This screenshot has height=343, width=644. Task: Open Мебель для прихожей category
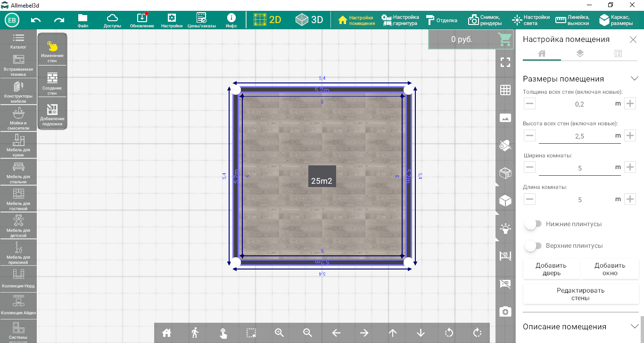[x=18, y=253]
